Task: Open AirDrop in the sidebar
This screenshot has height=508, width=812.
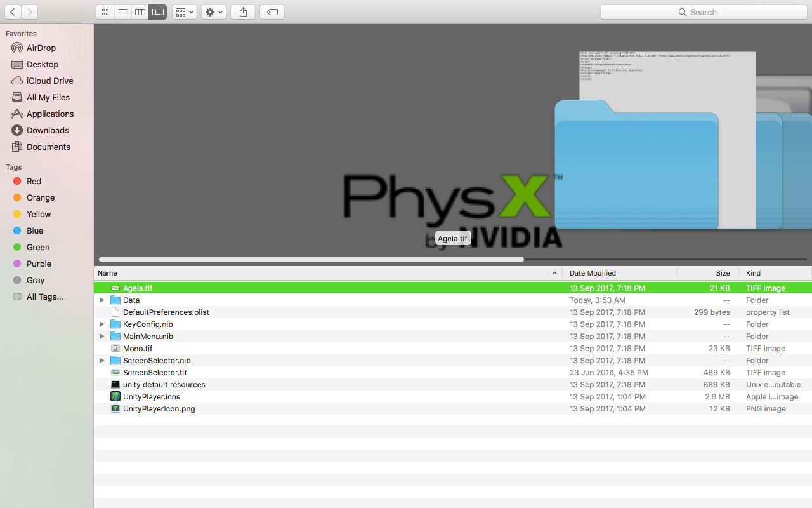Action: tap(41, 48)
